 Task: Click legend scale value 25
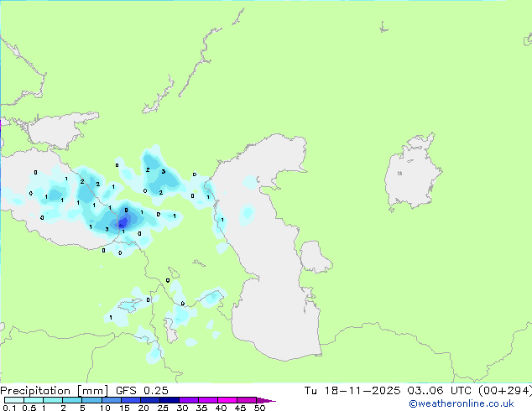pyautogui.click(x=163, y=408)
